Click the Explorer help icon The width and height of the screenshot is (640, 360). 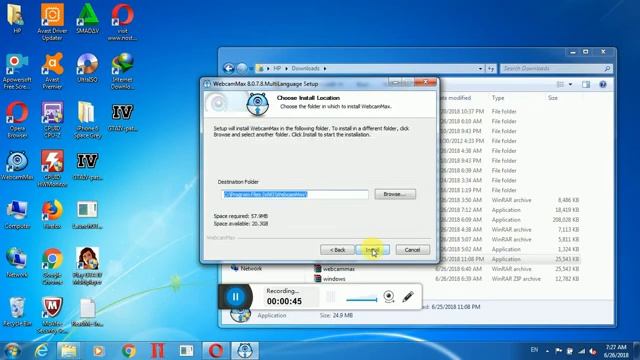603,84
